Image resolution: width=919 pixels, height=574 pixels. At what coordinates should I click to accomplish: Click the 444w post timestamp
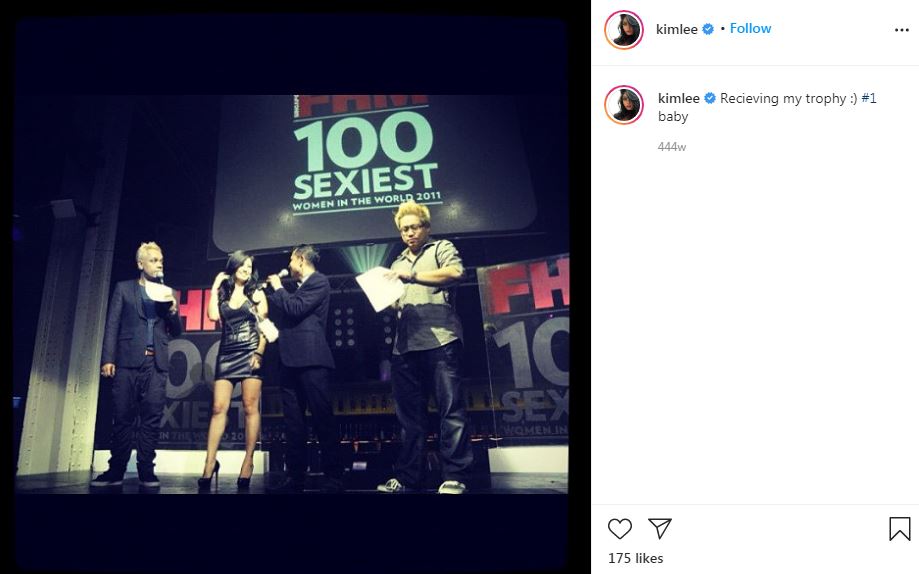point(672,147)
